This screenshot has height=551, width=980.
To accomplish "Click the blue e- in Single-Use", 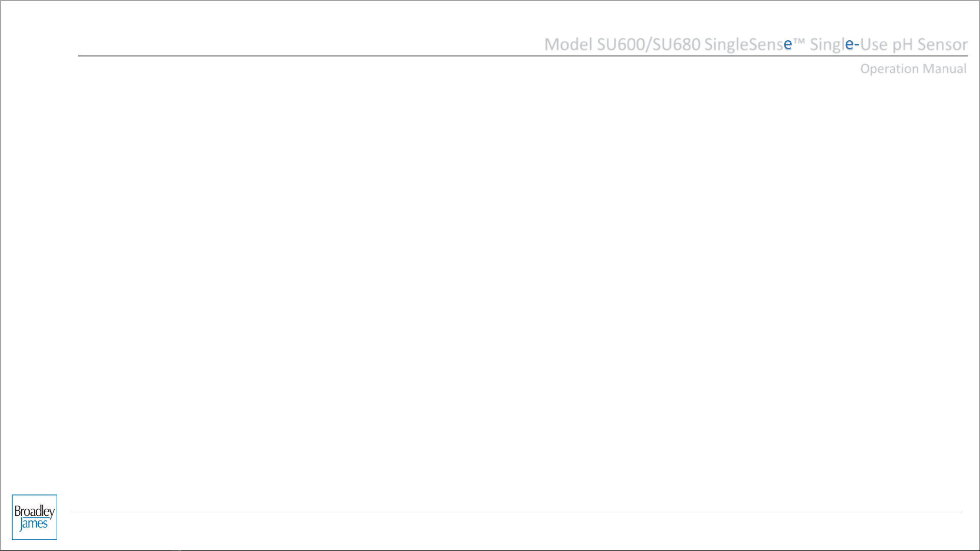I will 852,45.
